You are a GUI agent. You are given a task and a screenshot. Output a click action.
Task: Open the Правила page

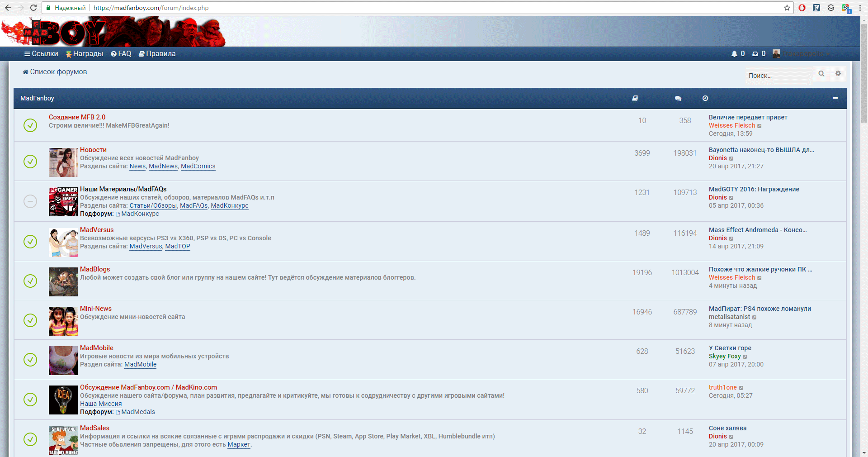click(x=157, y=54)
